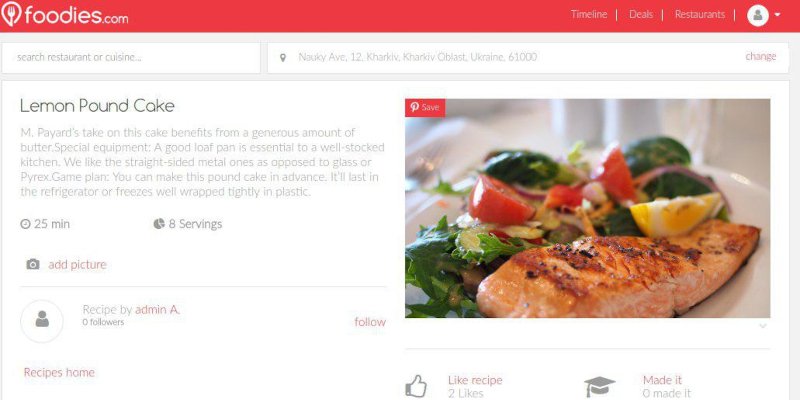Click the graduation cap Made it icon
Image resolution: width=800 pixels, height=400 pixels.
(x=599, y=386)
